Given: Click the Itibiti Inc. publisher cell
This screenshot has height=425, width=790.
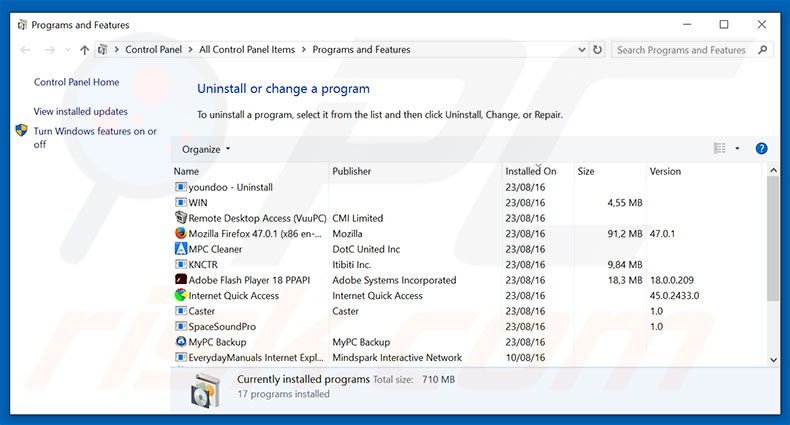Looking at the screenshot, I should pos(352,265).
